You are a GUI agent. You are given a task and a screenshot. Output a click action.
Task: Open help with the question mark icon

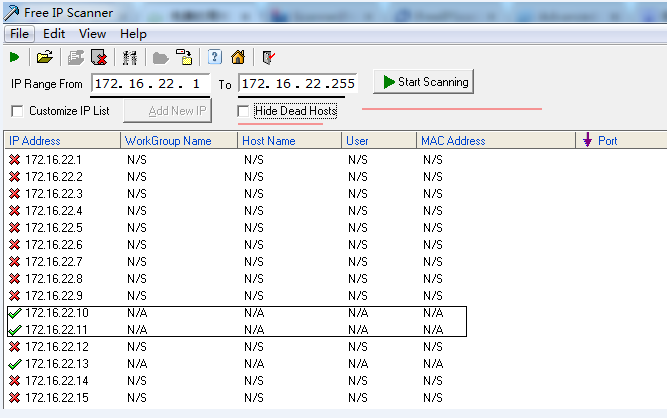tap(215, 57)
